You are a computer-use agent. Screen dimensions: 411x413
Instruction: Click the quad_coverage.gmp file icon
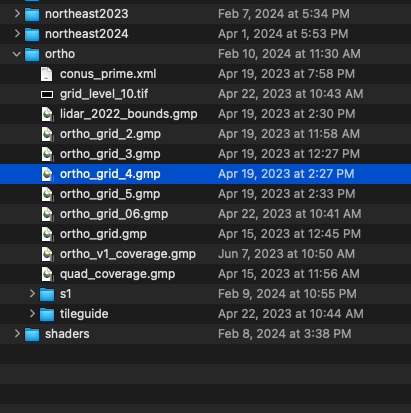48,274
